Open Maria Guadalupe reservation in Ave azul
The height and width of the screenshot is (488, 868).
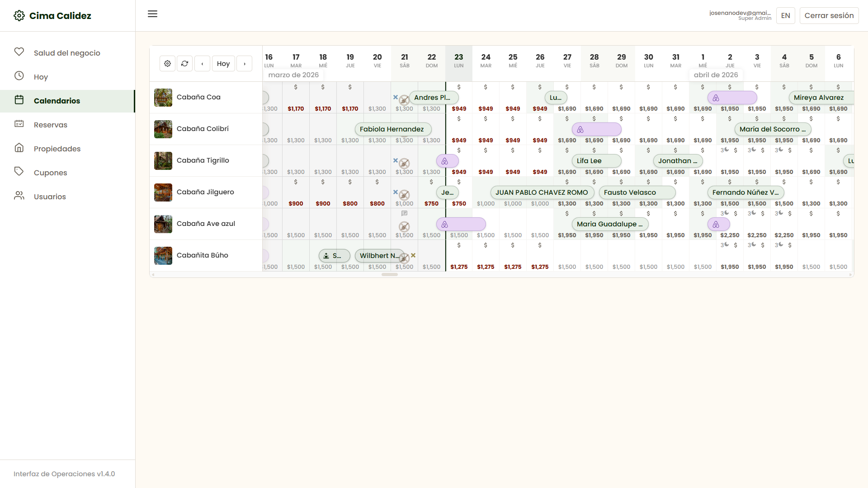coord(610,224)
